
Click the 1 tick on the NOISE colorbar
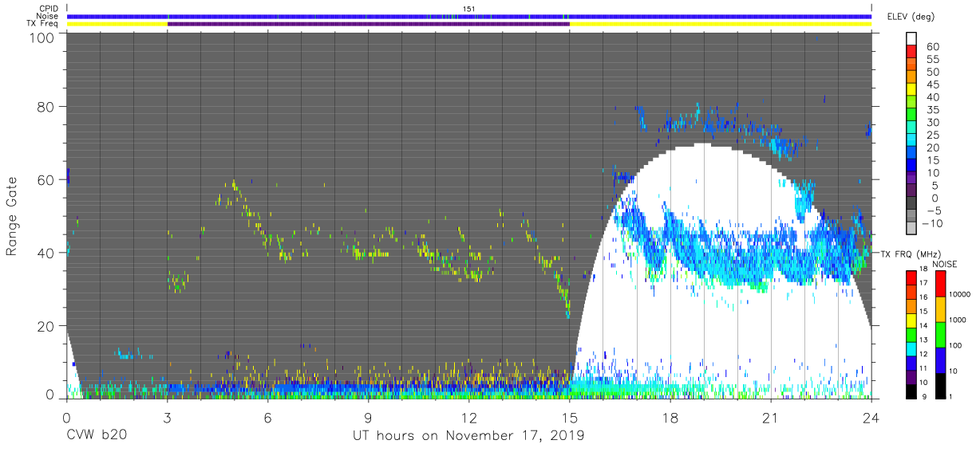951,396
